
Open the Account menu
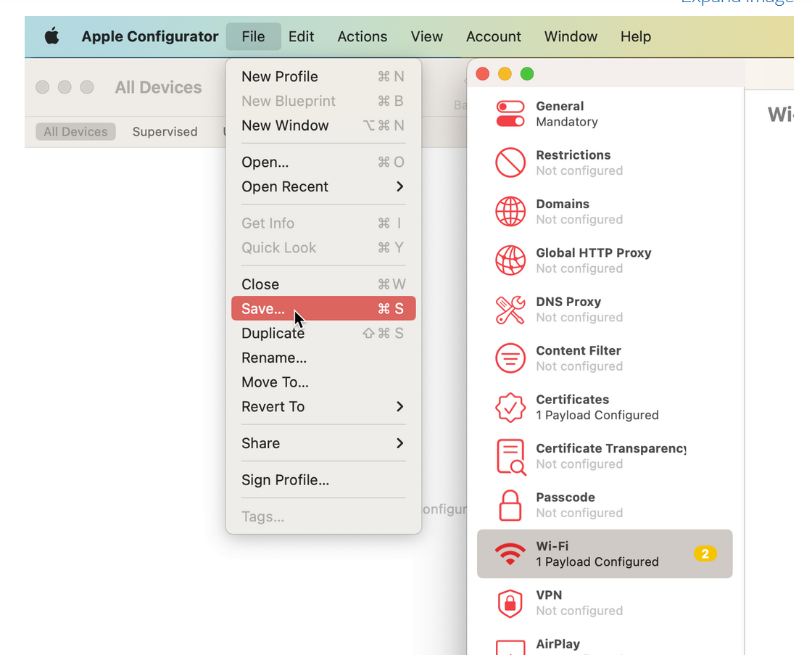click(494, 36)
